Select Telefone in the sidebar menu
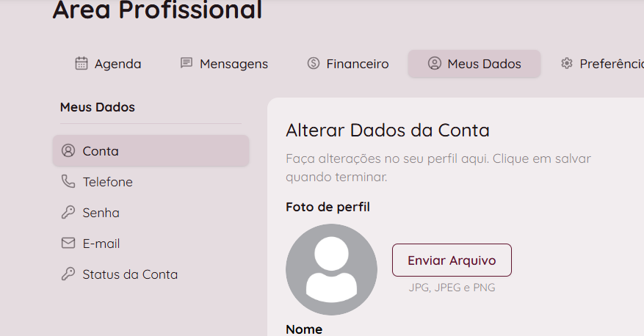Image resolution: width=644 pixels, height=336 pixels. click(x=107, y=182)
